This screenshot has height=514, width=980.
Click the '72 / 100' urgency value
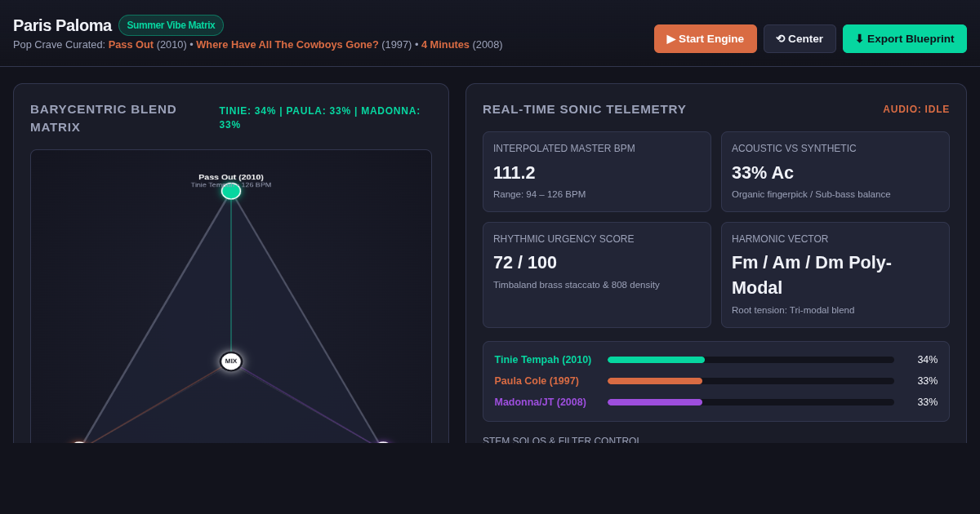click(525, 263)
